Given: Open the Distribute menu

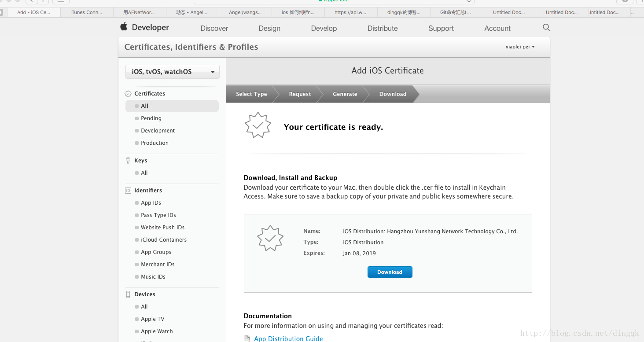Looking at the screenshot, I should click(x=383, y=28).
